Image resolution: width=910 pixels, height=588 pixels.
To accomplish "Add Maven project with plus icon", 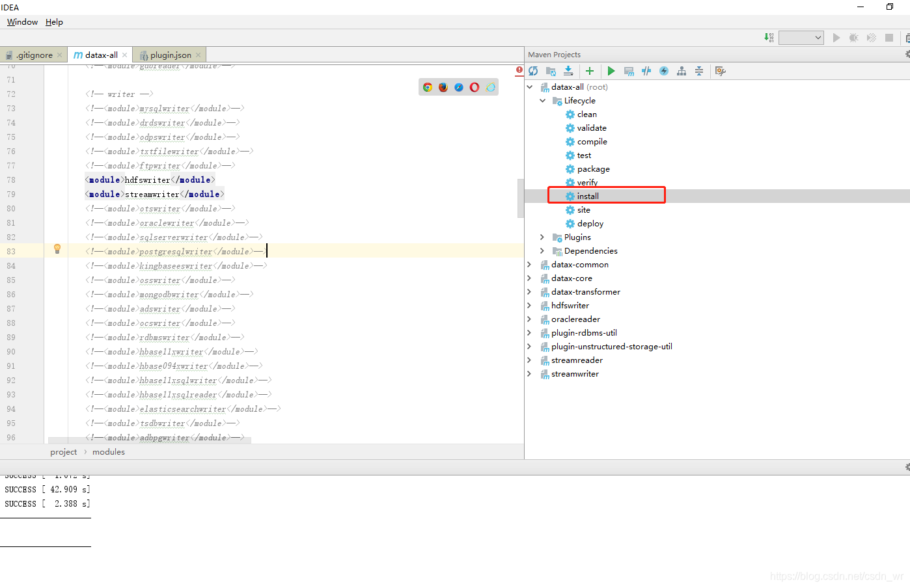I will (x=590, y=71).
